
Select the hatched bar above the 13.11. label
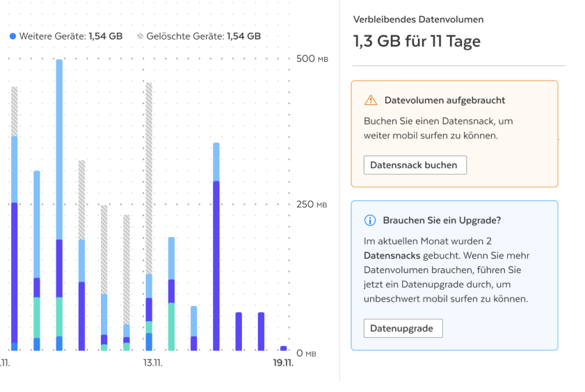pyautogui.click(x=148, y=174)
